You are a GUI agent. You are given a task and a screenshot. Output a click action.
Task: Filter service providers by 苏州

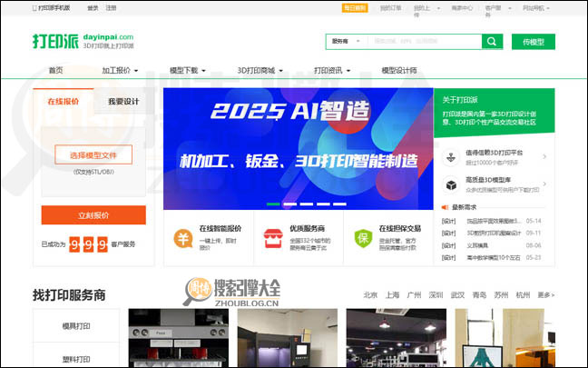pyautogui.click(x=501, y=294)
